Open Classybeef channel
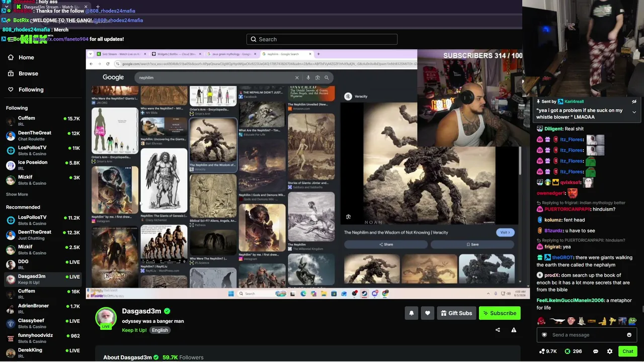 coord(43,323)
